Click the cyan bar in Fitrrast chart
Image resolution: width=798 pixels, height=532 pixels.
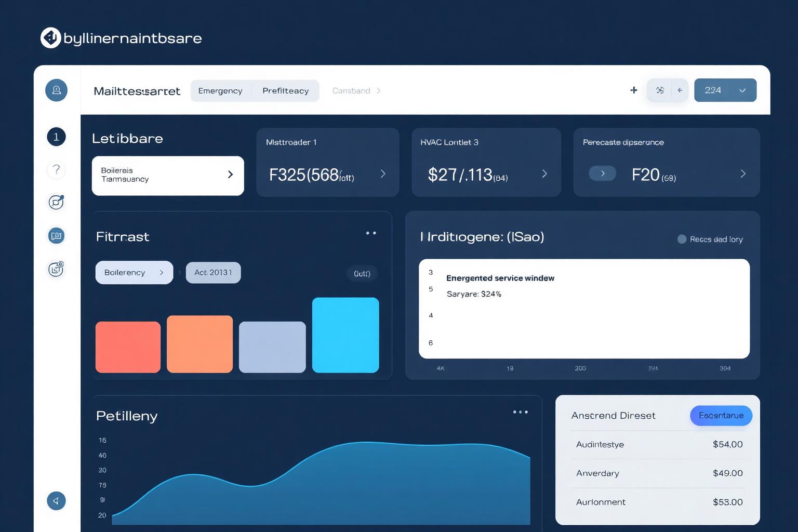click(x=345, y=335)
